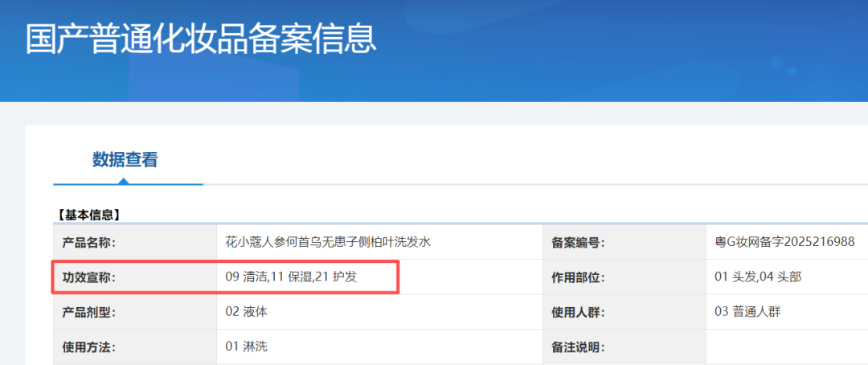This screenshot has width=868, height=365.
Task: Click the 备注说明 label cell
Action: (x=578, y=347)
